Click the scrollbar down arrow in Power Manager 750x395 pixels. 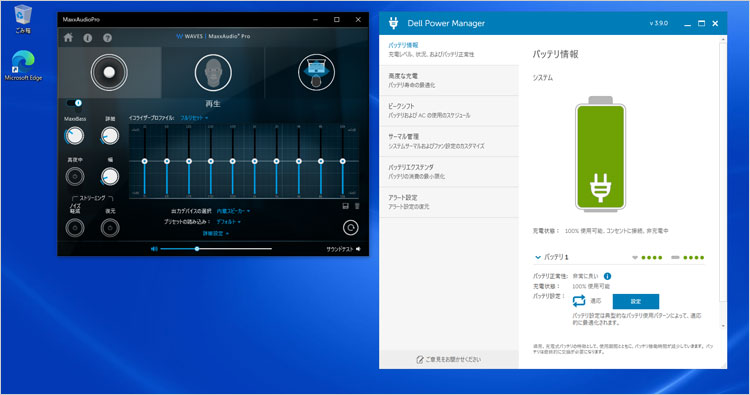(723, 326)
